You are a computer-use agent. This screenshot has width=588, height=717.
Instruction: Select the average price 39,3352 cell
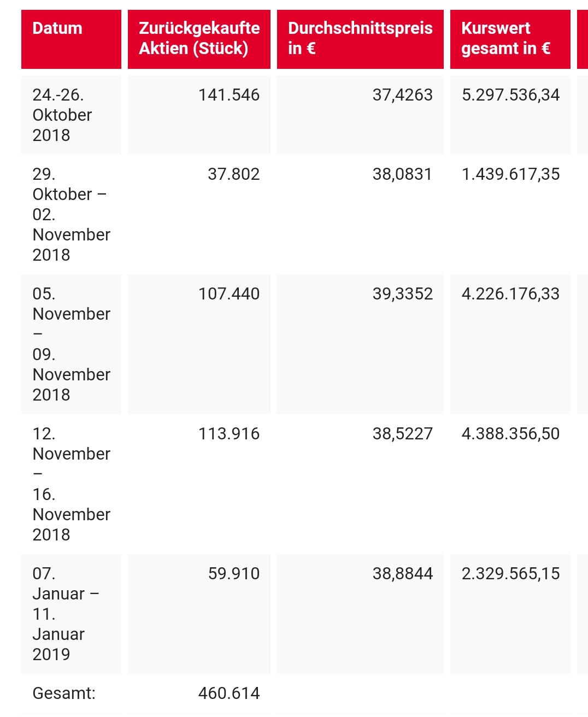[x=402, y=294]
